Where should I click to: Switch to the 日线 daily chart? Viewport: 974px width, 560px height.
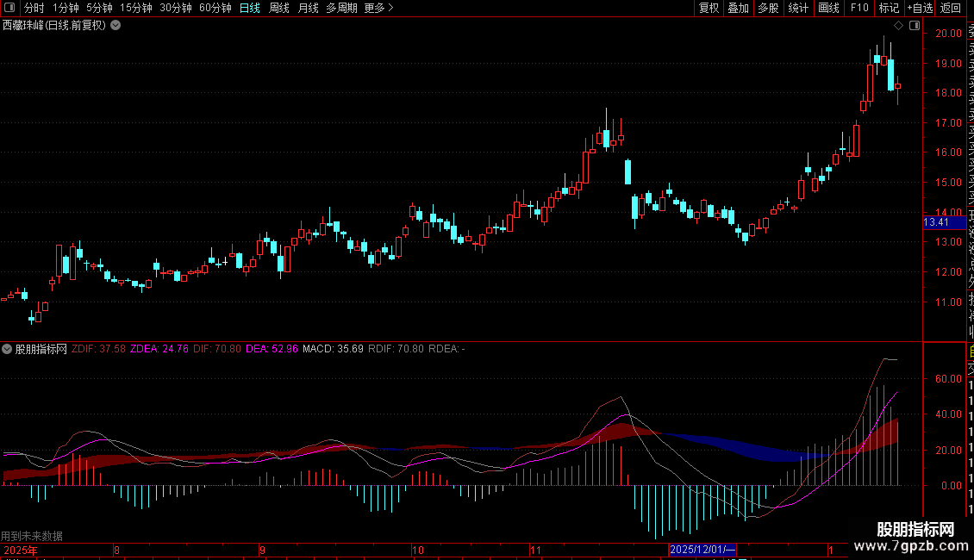(x=250, y=8)
